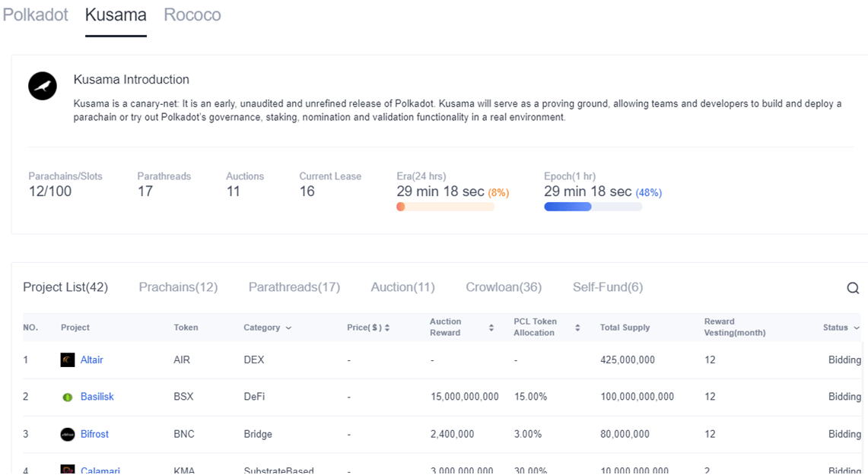This screenshot has width=868, height=475.
Task: Click the Parachains/Slots 12/100 value
Action: [x=50, y=192]
